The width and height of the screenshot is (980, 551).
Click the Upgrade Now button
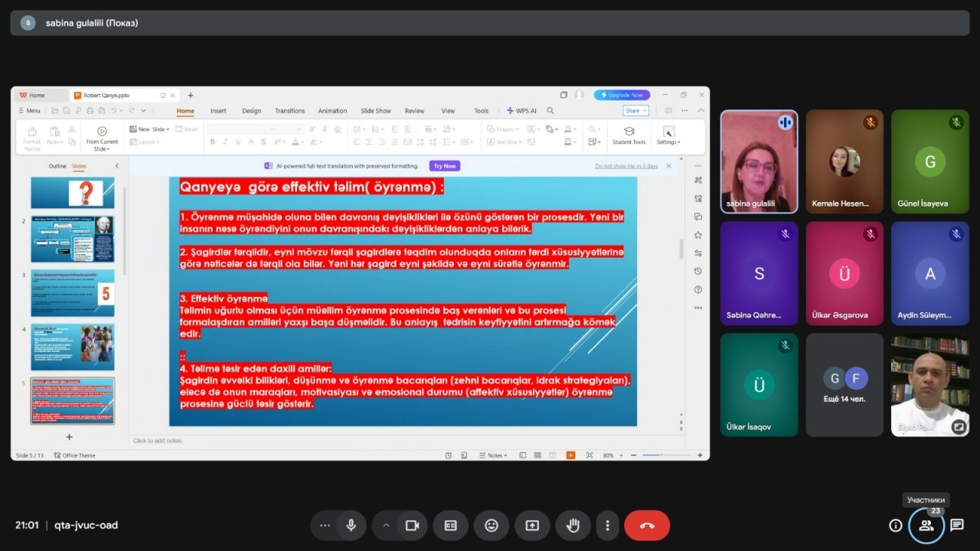[x=622, y=95]
